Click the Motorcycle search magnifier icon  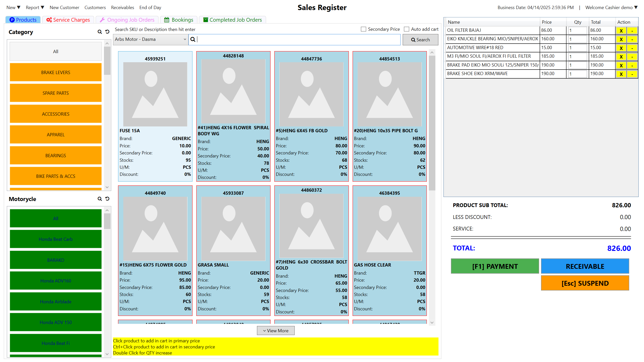click(x=100, y=199)
